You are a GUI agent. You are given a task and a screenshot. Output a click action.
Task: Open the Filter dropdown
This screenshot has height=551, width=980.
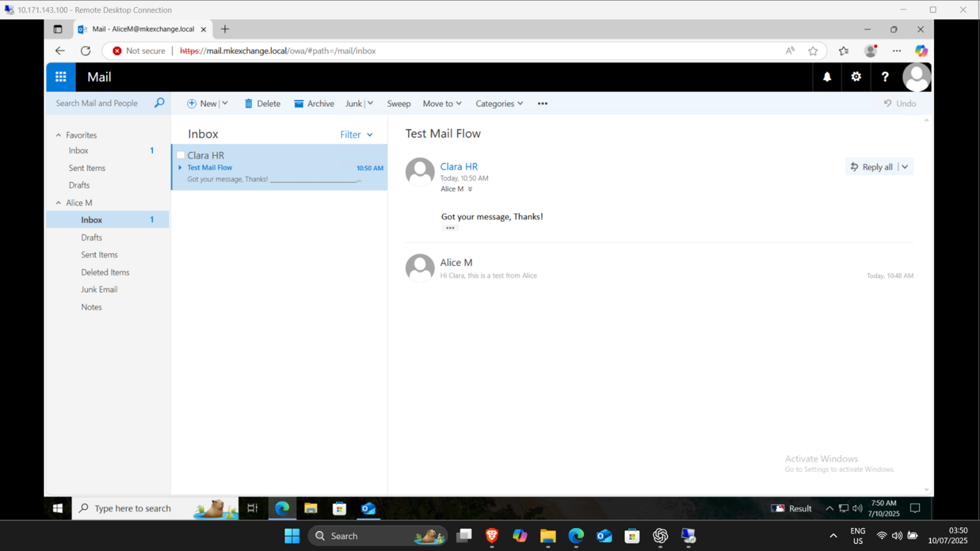pos(356,135)
